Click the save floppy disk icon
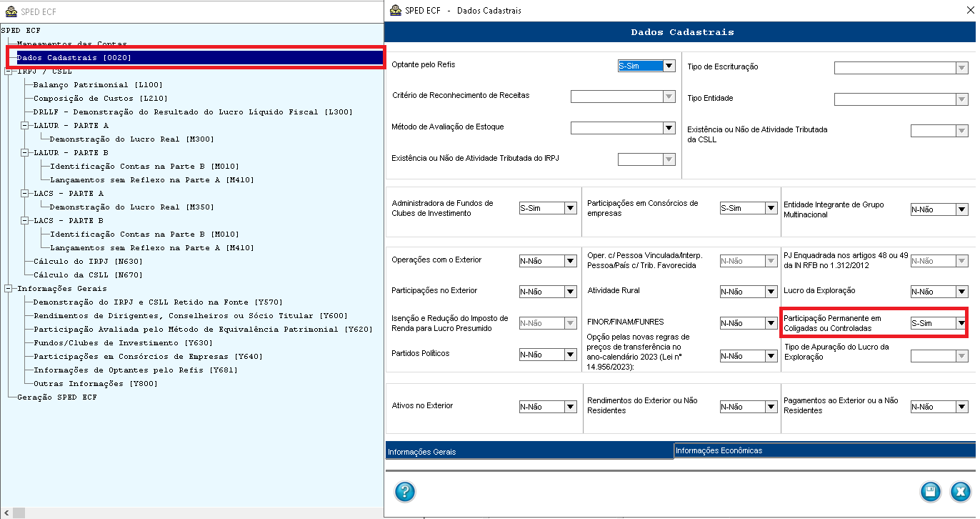 (x=930, y=492)
